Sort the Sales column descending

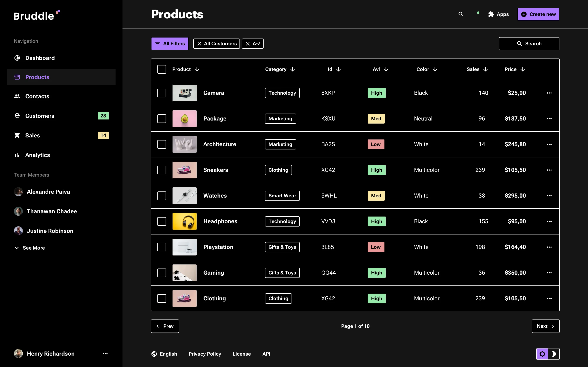coord(486,69)
